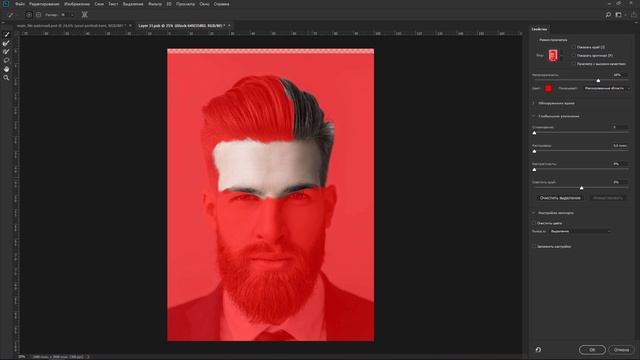Click the Invert button

[x=608, y=198]
